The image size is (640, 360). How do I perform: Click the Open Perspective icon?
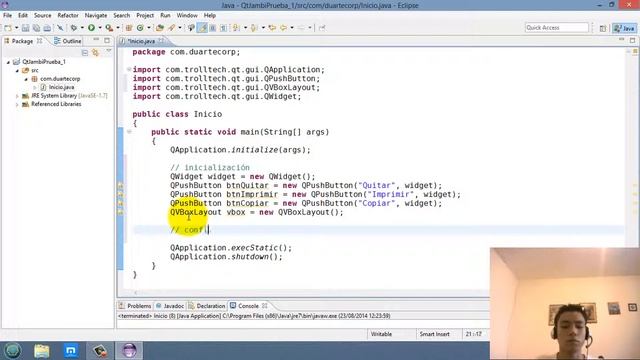click(603, 28)
